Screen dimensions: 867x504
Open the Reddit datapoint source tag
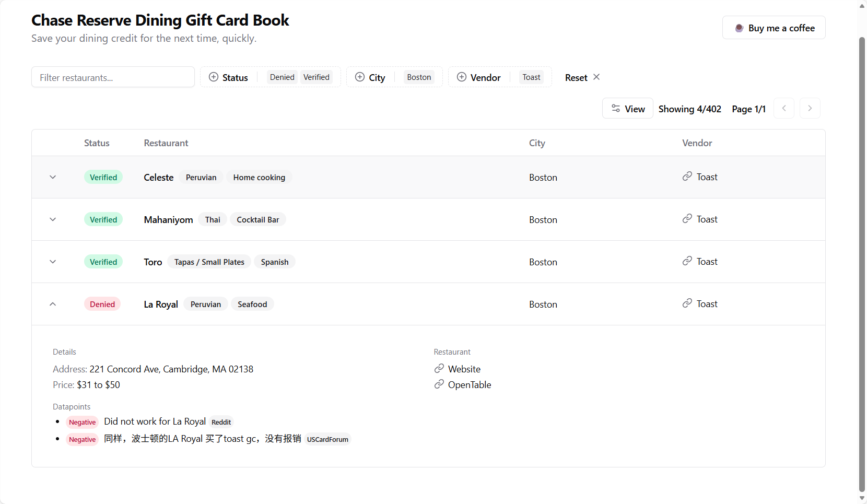tap(221, 422)
